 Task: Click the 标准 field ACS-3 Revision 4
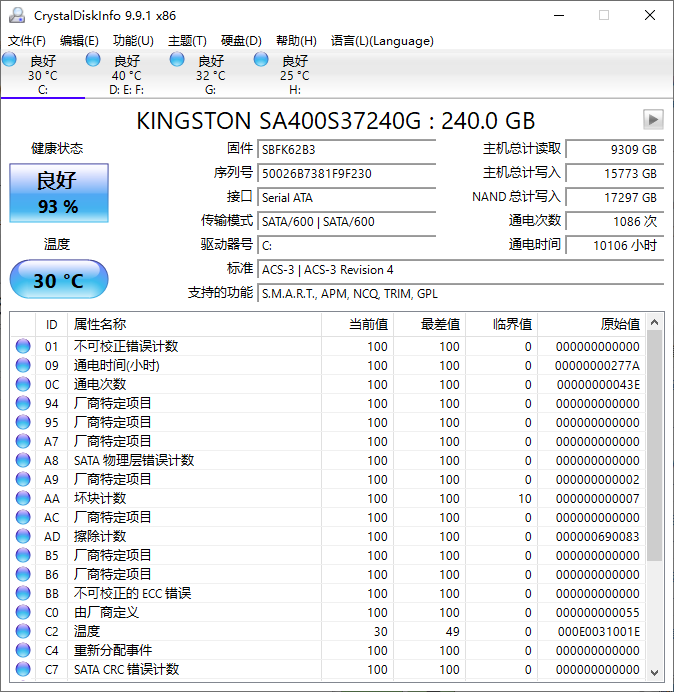click(461, 269)
